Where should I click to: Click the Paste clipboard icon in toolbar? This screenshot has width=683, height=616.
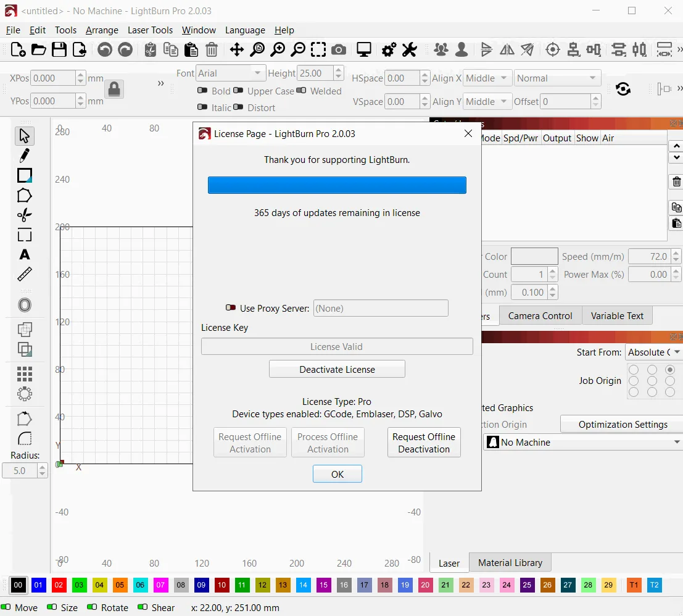click(191, 49)
